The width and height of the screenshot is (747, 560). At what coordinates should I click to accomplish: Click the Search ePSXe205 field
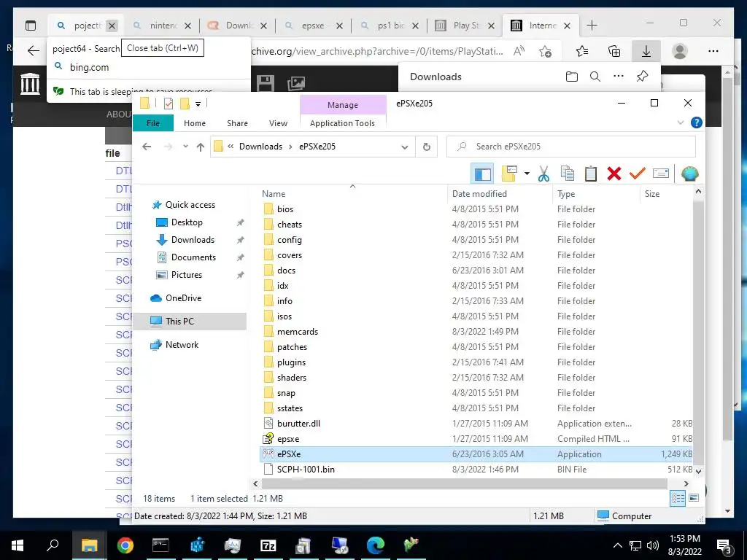coord(570,147)
